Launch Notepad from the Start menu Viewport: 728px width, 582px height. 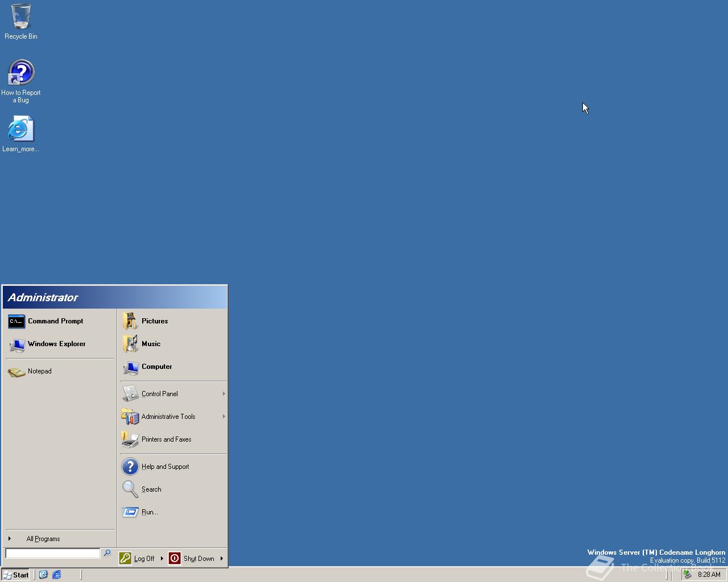[x=60, y=371]
